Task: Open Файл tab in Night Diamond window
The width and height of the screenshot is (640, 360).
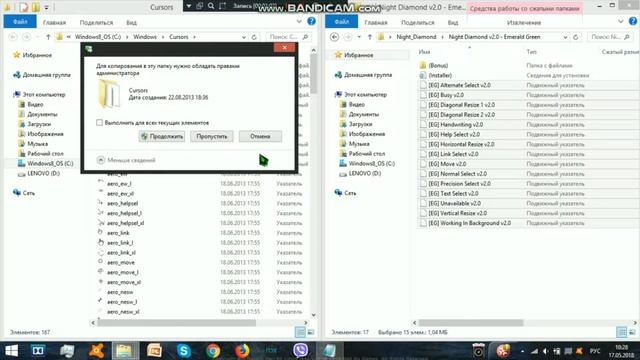Action: (x=342, y=22)
